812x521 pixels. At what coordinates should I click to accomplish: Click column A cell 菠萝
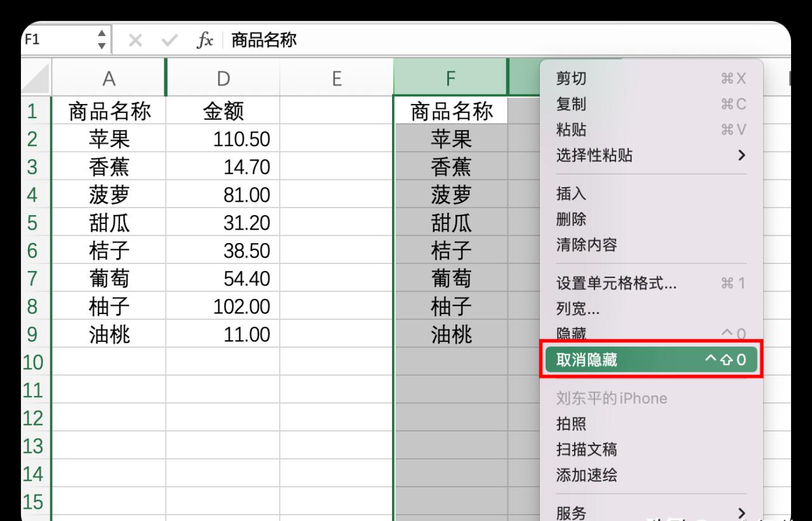[x=109, y=195]
